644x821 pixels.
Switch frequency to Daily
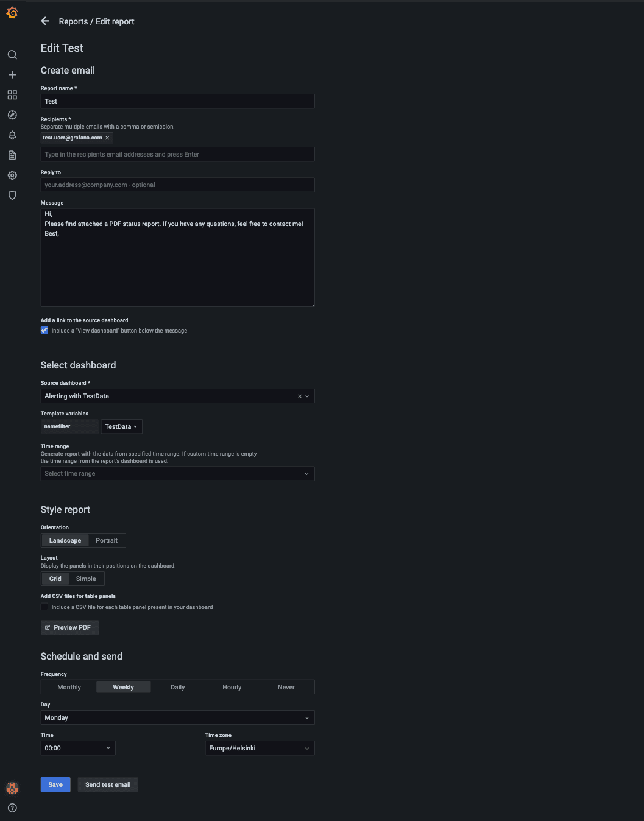(177, 687)
